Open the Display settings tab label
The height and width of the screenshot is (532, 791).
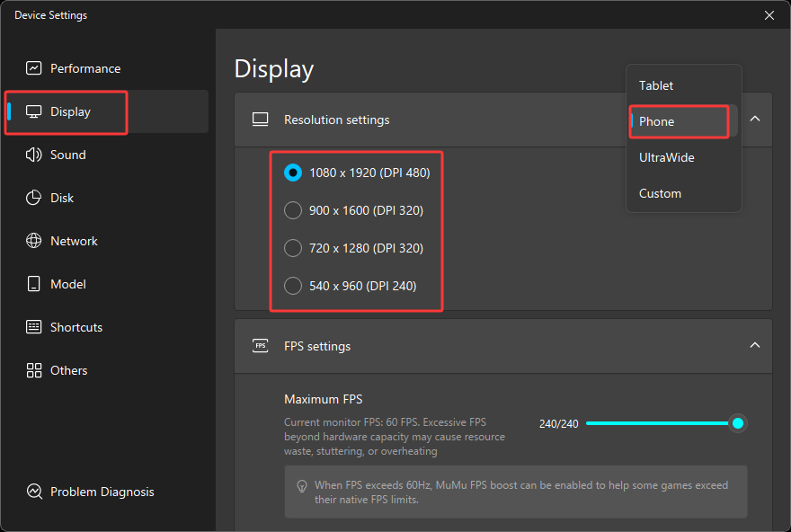point(70,111)
